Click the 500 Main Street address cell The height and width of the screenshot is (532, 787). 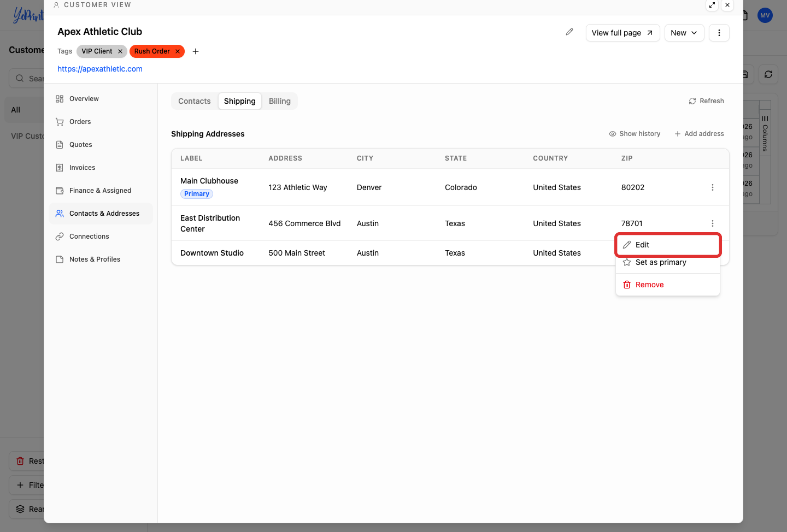(x=297, y=253)
